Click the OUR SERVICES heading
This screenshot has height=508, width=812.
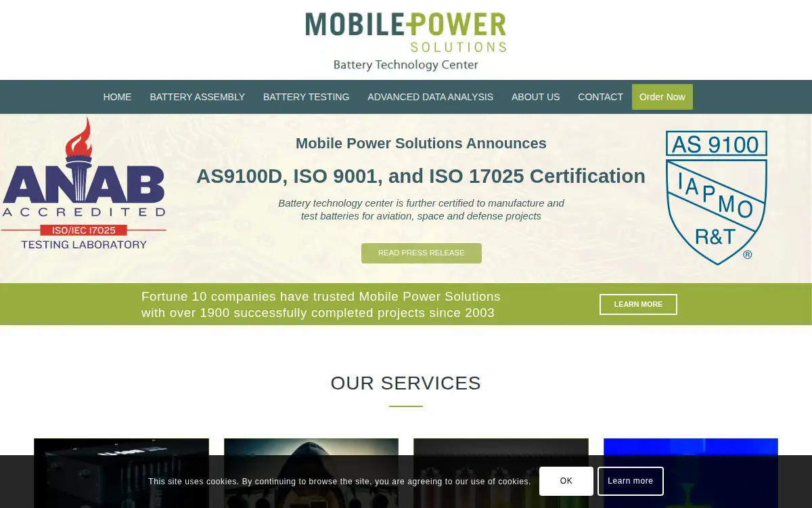[x=406, y=383]
